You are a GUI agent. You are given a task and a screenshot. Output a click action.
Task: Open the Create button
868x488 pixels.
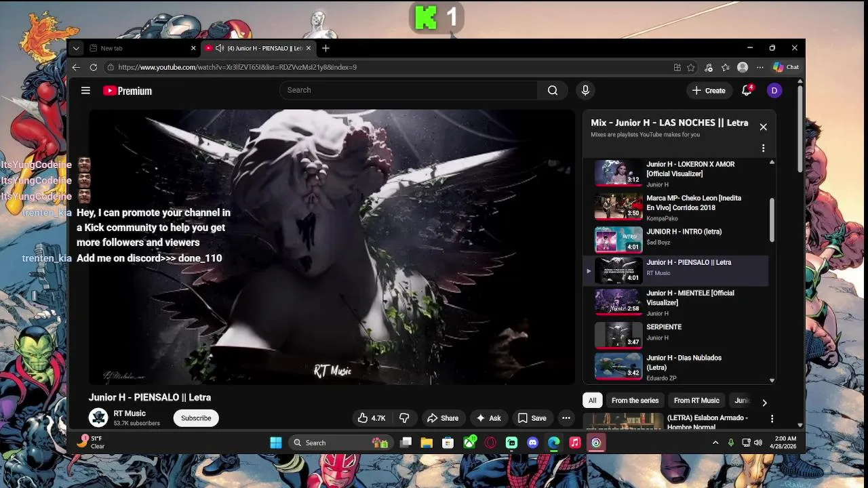(x=709, y=90)
